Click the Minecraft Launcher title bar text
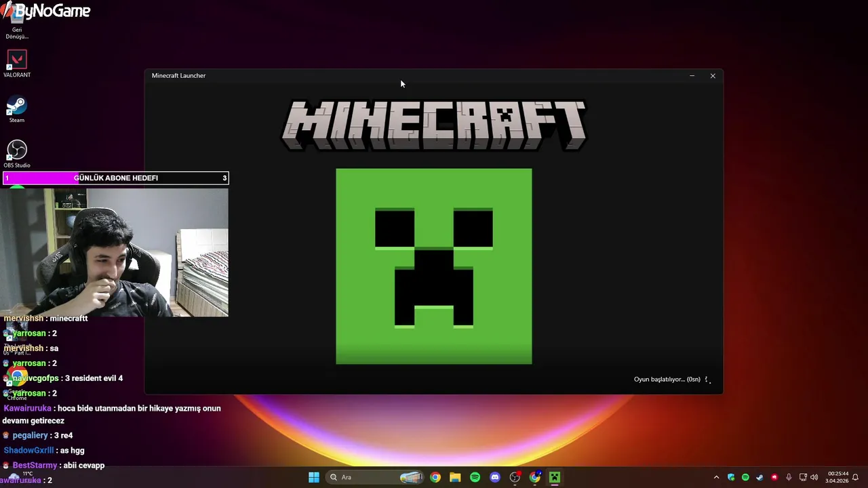 178,76
